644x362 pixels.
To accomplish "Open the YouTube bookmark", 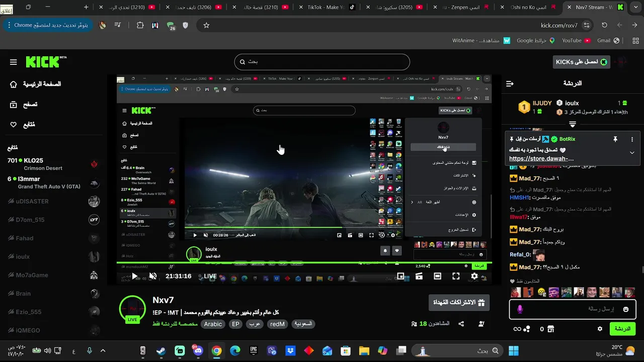I will 576,40.
